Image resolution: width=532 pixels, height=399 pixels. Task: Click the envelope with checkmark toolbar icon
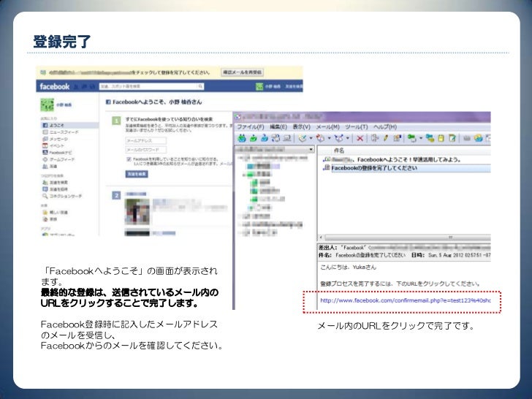[x=303, y=138]
